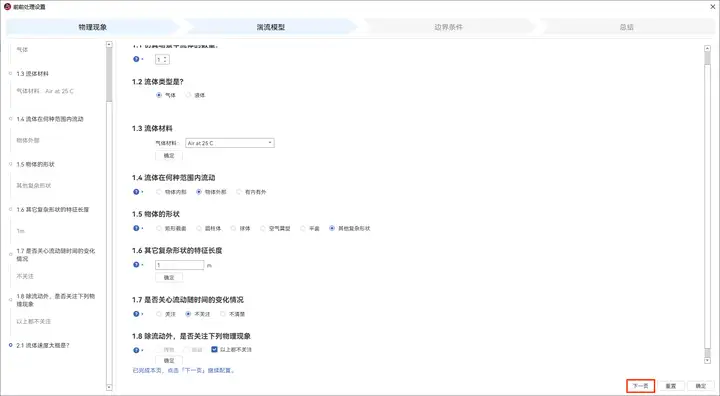Select 圆柱体 object shape
The height and width of the screenshot is (396, 720).
[199, 228]
